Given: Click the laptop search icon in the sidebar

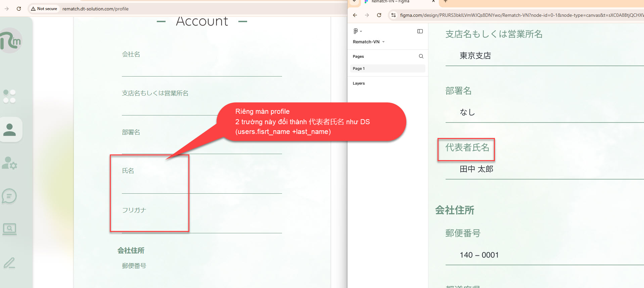Looking at the screenshot, I should point(9,229).
